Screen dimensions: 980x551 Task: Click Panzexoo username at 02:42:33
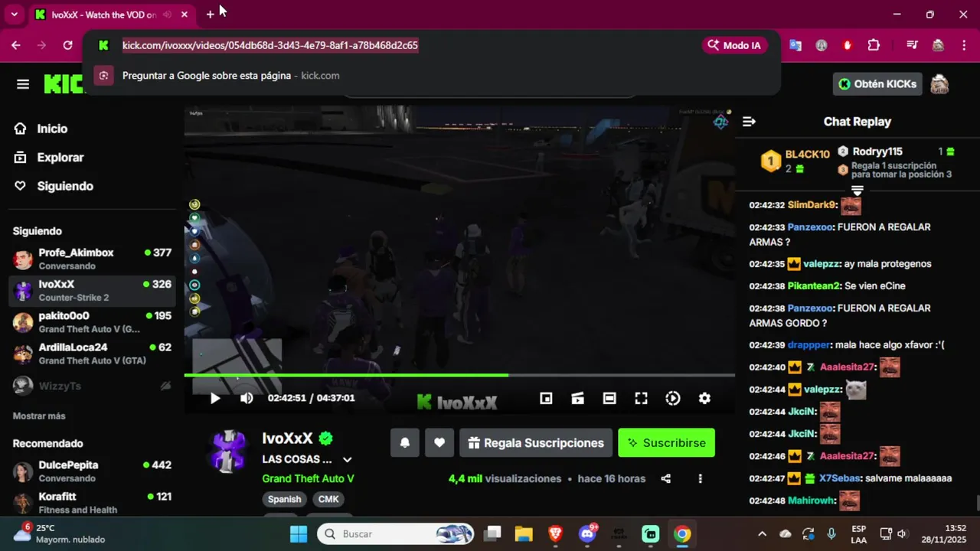[810, 227]
